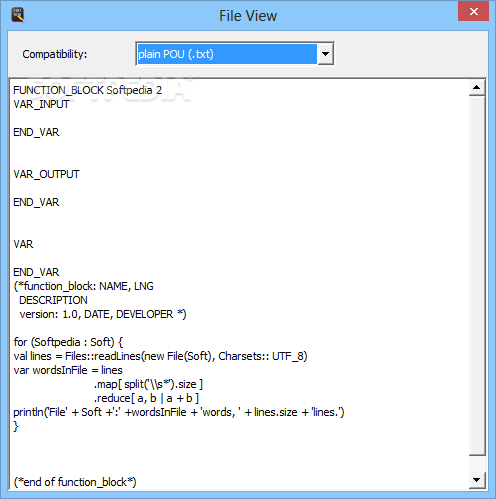Click the scrollbar down arrow
The image size is (496, 499).
pos(477,480)
